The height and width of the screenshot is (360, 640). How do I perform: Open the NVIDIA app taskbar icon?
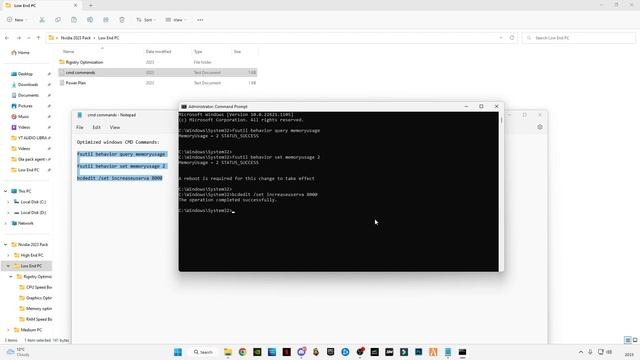click(x=257, y=352)
